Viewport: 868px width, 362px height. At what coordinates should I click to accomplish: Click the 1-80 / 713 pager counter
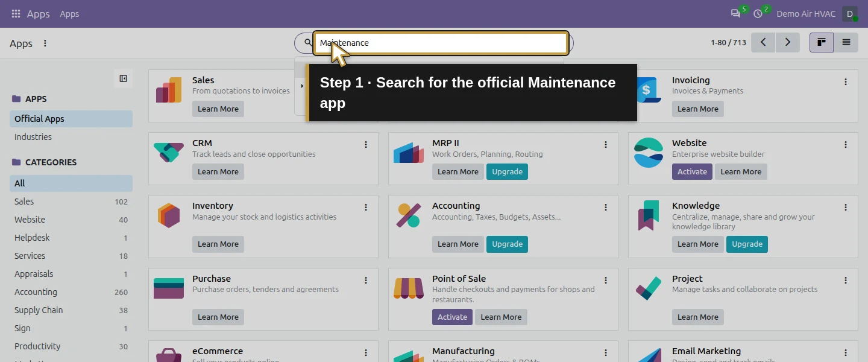pos(728,43)
